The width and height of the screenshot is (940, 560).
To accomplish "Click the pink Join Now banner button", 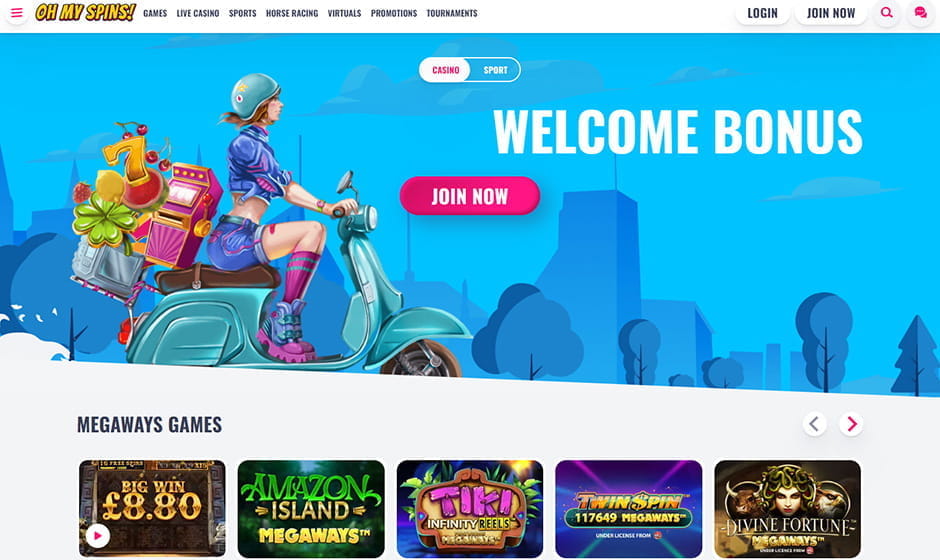I will (470, 195).
